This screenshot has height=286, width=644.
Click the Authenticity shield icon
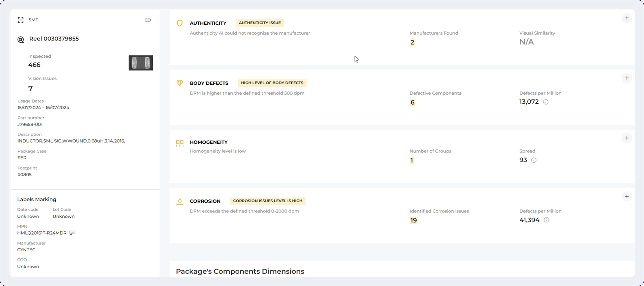click(x=180, y=23)
